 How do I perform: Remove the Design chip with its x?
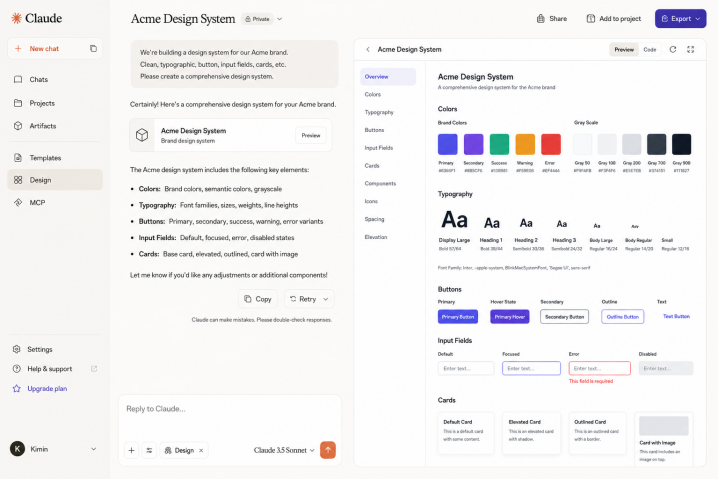coord(201,451)
